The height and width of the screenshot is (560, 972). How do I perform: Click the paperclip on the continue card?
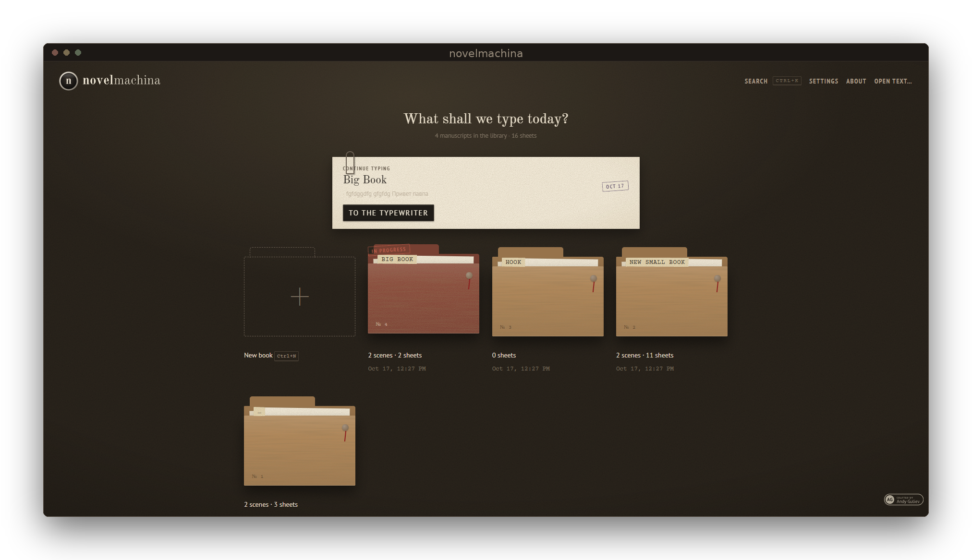(x=350, y=162)
